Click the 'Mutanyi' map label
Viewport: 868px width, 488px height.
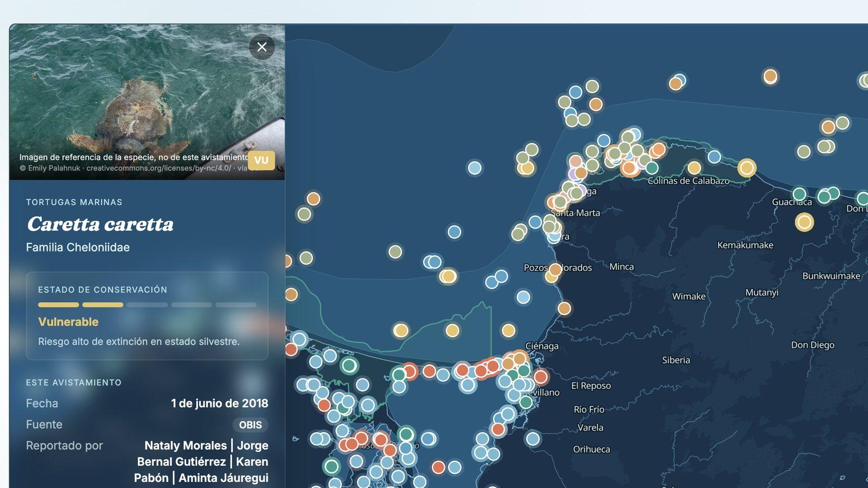[762, 293]
